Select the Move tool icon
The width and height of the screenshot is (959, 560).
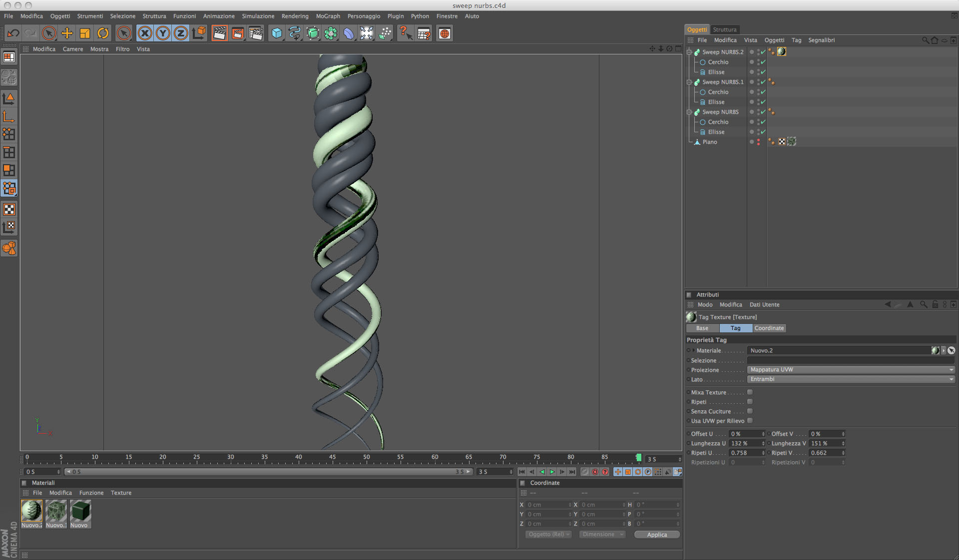point(66,33)
